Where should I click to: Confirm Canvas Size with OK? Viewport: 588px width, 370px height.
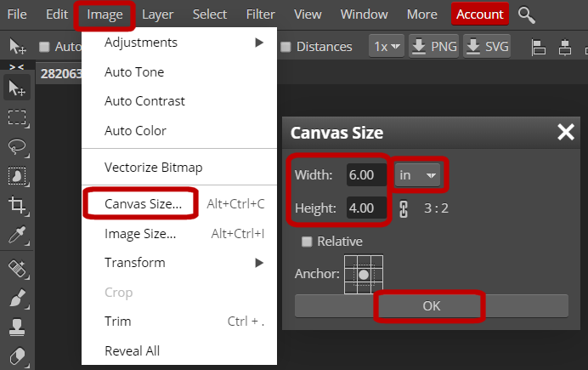432,306
